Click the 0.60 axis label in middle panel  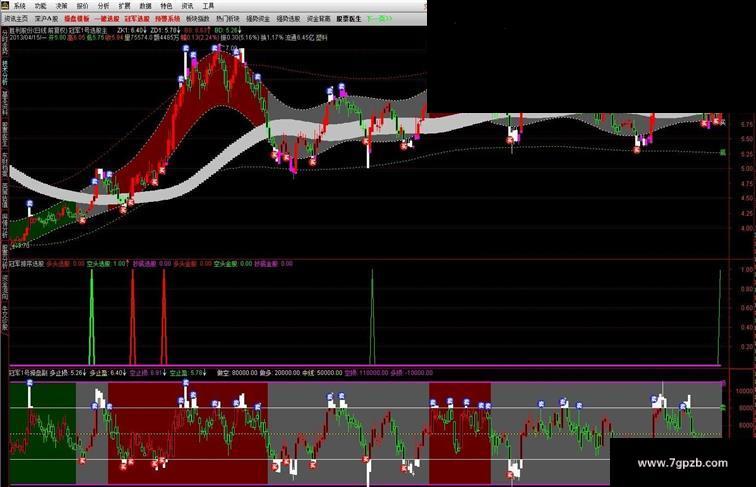click(747, 308)
